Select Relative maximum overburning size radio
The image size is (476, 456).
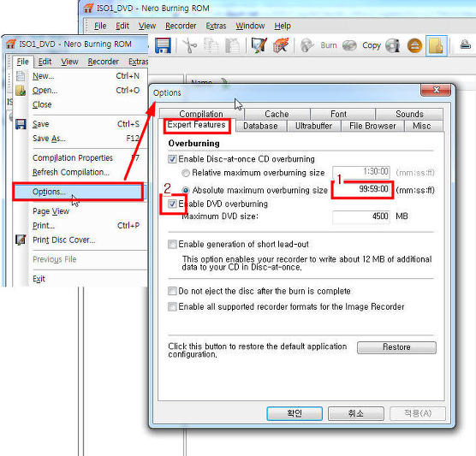point(185,173)
